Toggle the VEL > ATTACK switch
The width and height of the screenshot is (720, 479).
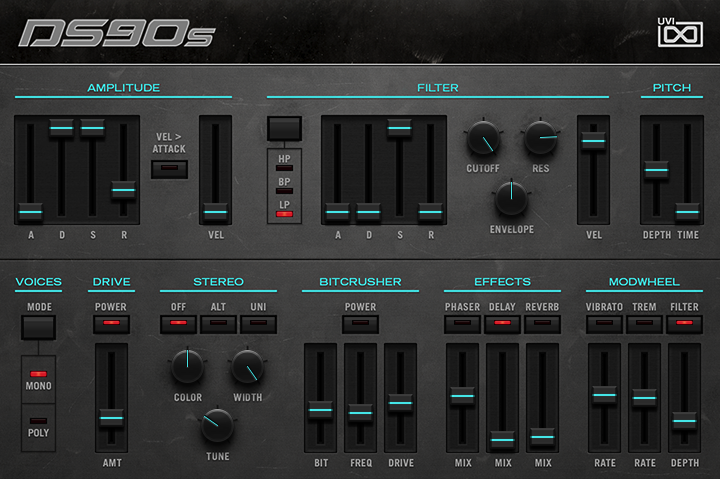[169, 169]
